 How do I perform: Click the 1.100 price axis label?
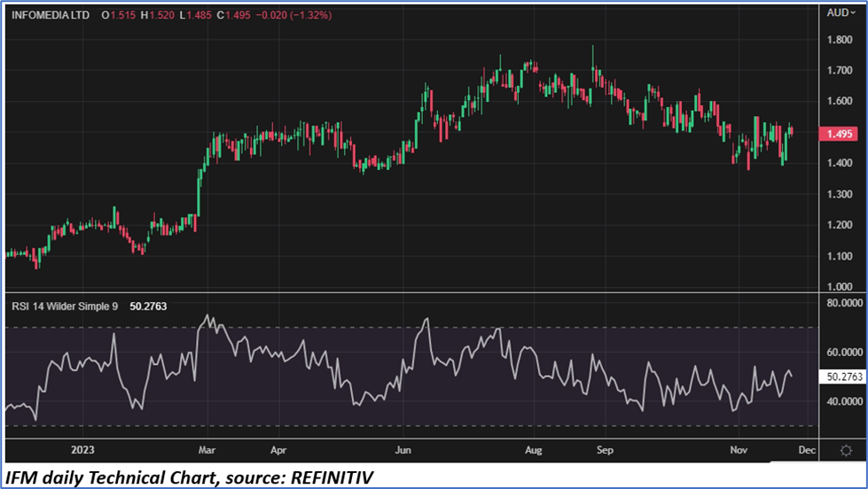pyautogui.click(x=840, y=256)
